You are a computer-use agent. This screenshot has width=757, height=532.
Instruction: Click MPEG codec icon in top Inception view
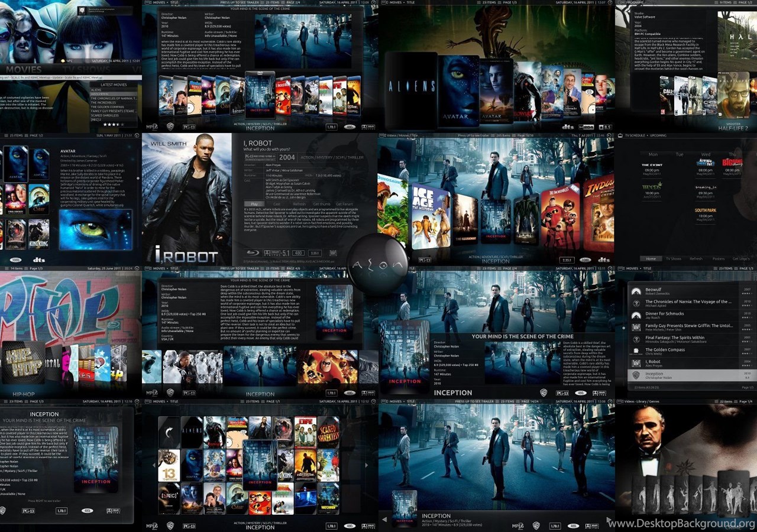click(152, 126)
